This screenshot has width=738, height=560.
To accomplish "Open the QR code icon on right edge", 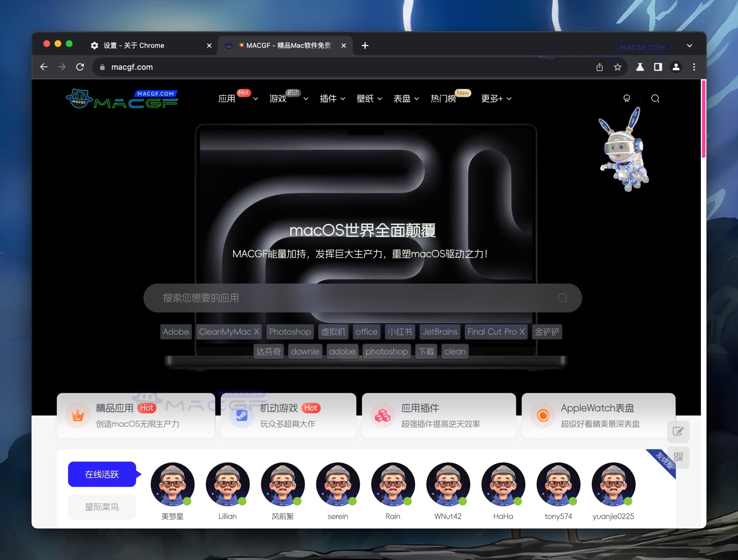I will (678, 457).
